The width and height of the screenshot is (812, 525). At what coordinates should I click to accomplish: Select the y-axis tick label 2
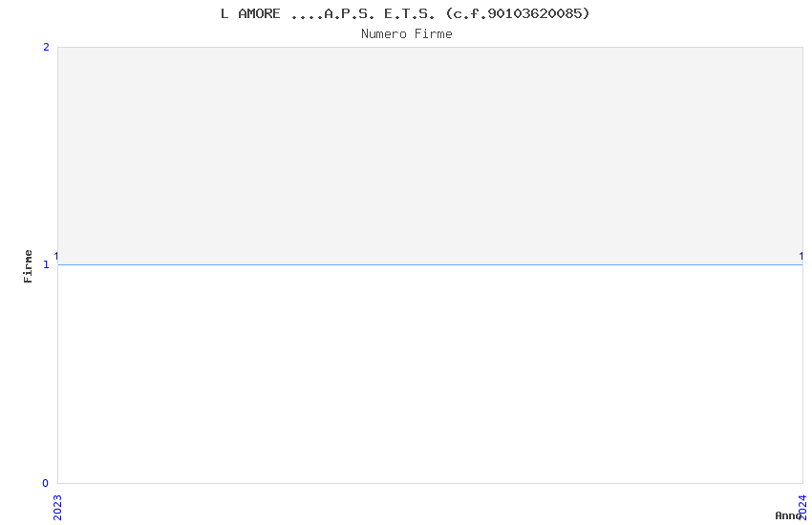(46, 48)
